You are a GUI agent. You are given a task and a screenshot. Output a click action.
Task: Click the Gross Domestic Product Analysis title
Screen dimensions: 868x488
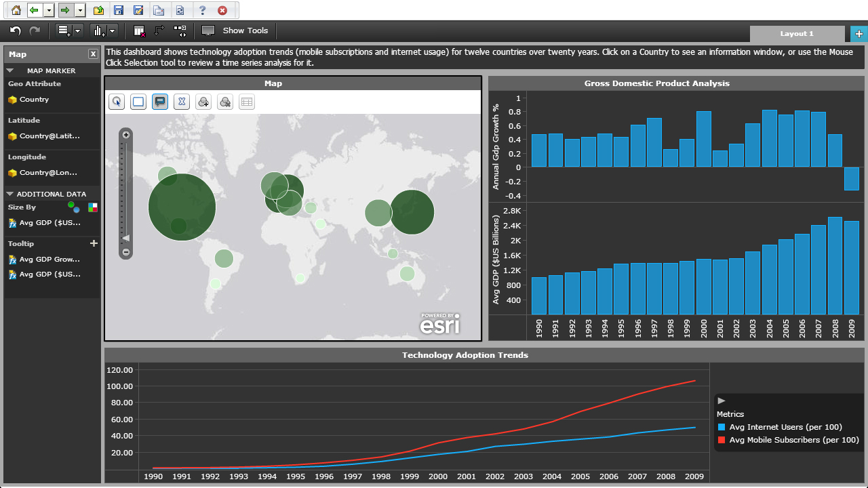click(x=657, y=83)
